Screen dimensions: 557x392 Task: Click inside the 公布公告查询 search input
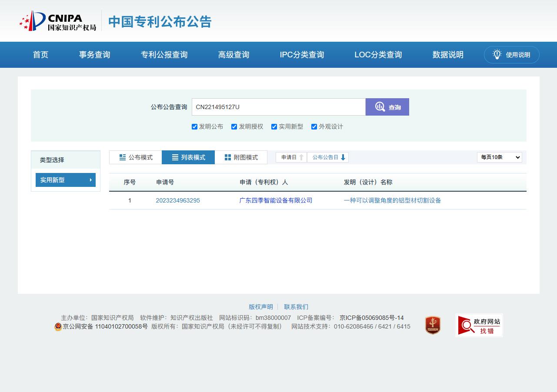click(278, 107)
